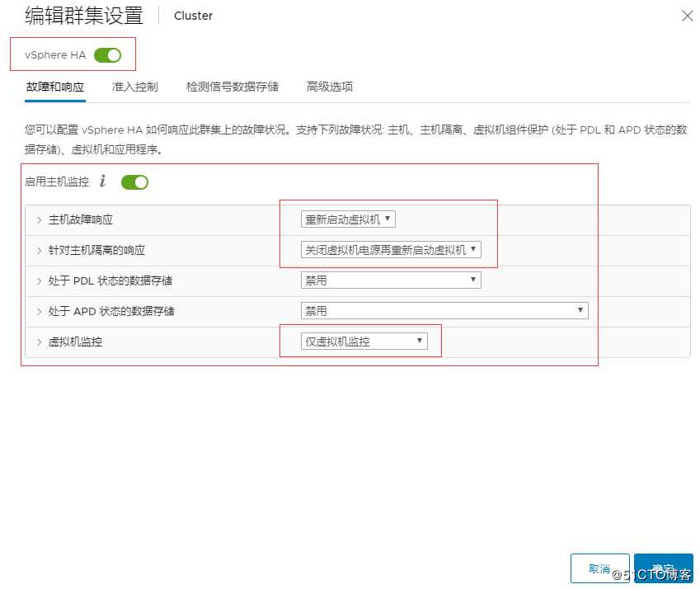Click the 主机故障响应 label

(x=80, y=219)
